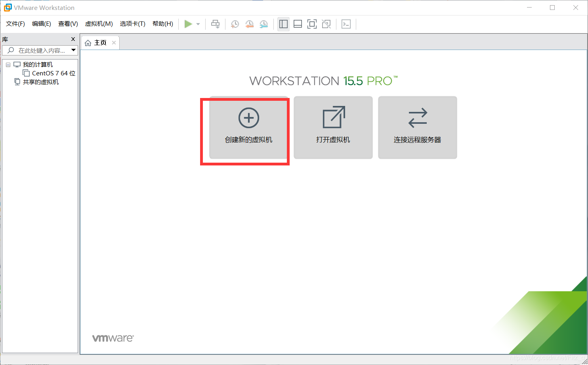Enter full screen mode icon

312,24
